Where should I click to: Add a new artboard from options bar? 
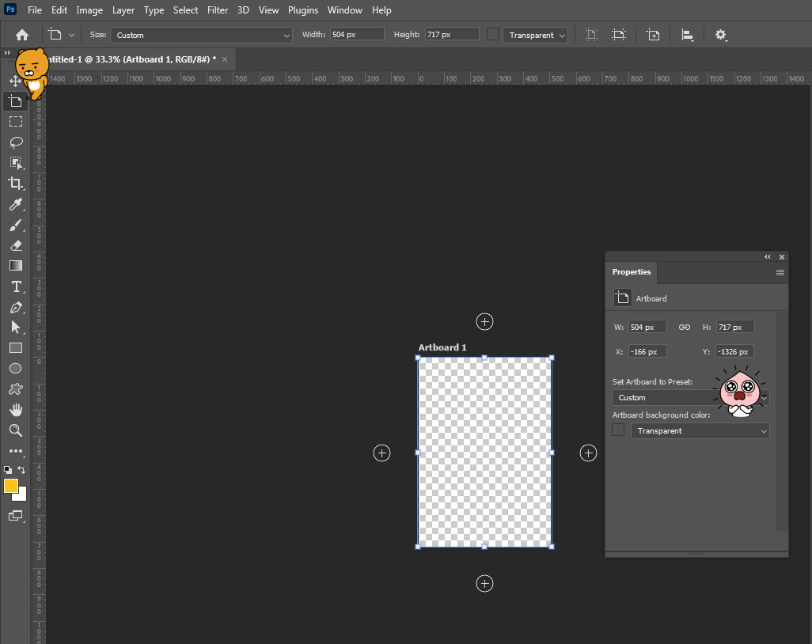click(653, 35)
